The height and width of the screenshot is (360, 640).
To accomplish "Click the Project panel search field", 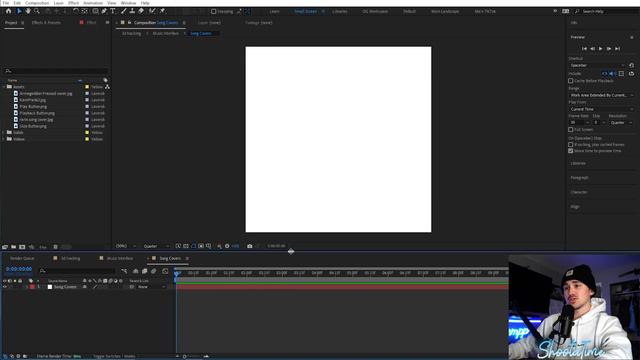I will [56, 71].
